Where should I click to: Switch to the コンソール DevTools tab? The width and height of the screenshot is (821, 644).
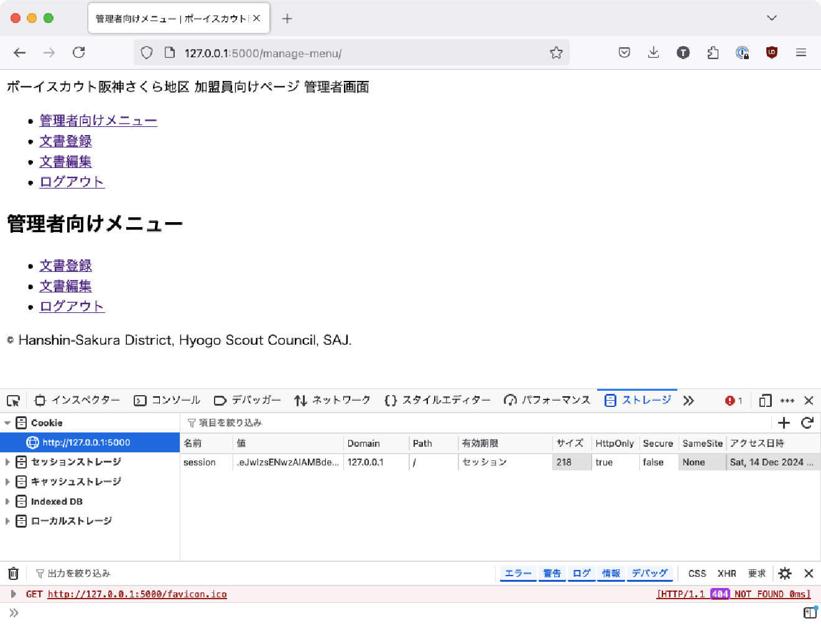(172, 400)
